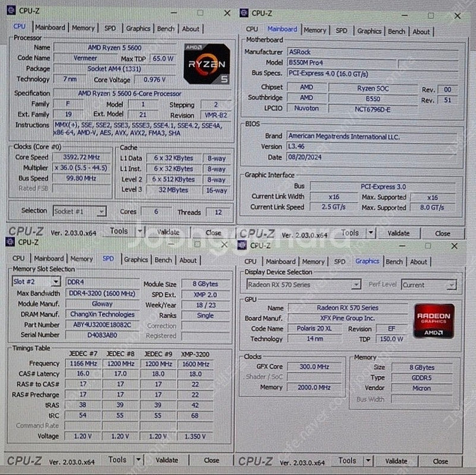Expand Tools arrow in Graphics window
The width and height of the screenshot is (476, 475).
click(x=368, y=460)
